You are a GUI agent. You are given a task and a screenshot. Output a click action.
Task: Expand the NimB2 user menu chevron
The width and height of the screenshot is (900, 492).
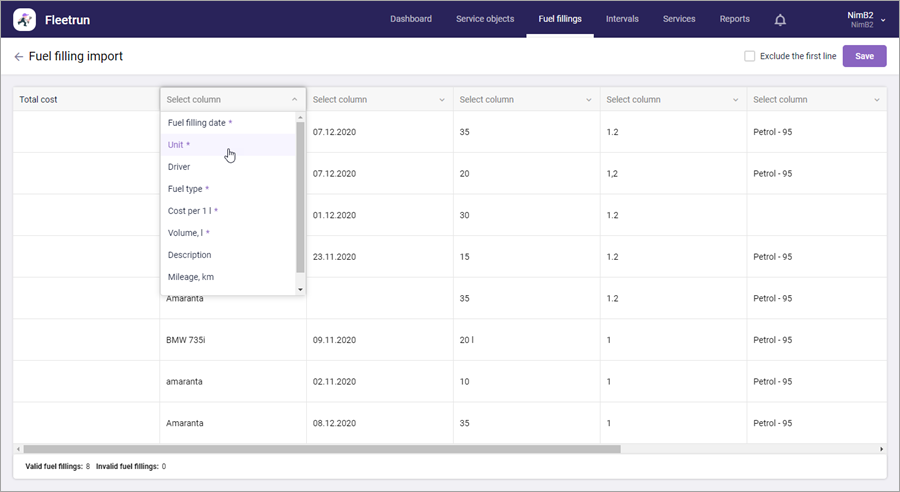point(883,19)
